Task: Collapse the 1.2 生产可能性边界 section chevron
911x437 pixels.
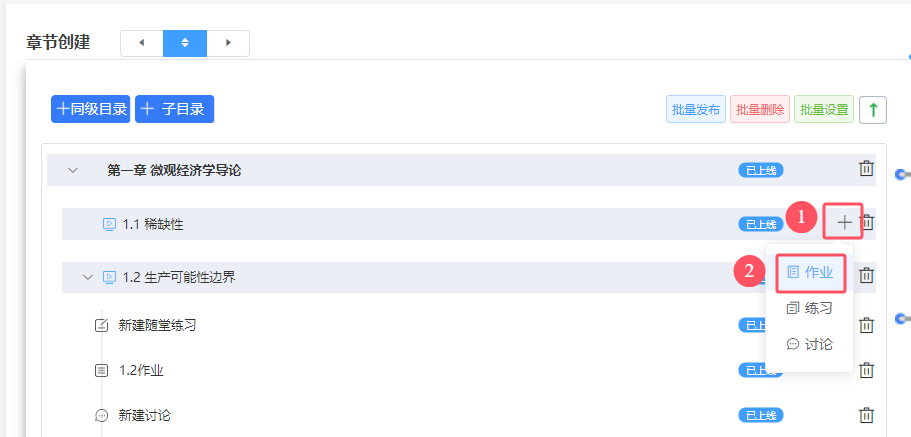Action: [88, 277]
